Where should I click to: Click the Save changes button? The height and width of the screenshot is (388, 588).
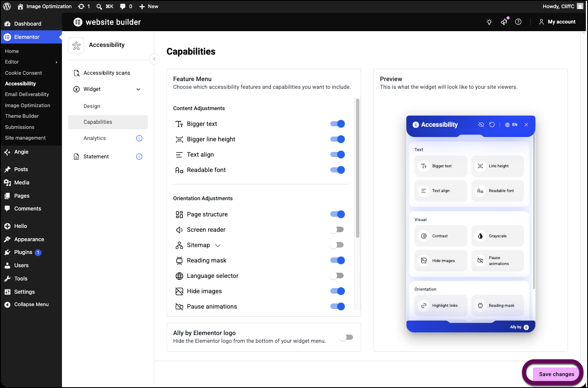click(x=556, y=374)
